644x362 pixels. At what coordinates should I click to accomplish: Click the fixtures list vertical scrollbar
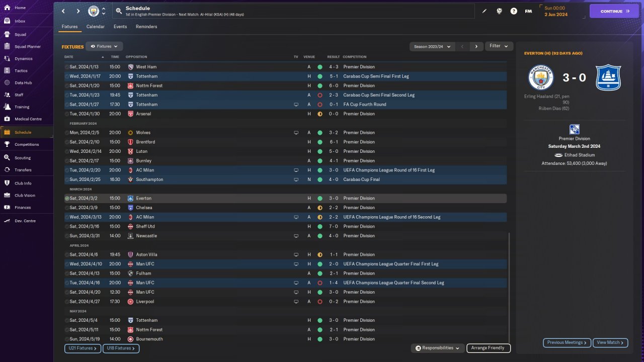pos(509,287)
